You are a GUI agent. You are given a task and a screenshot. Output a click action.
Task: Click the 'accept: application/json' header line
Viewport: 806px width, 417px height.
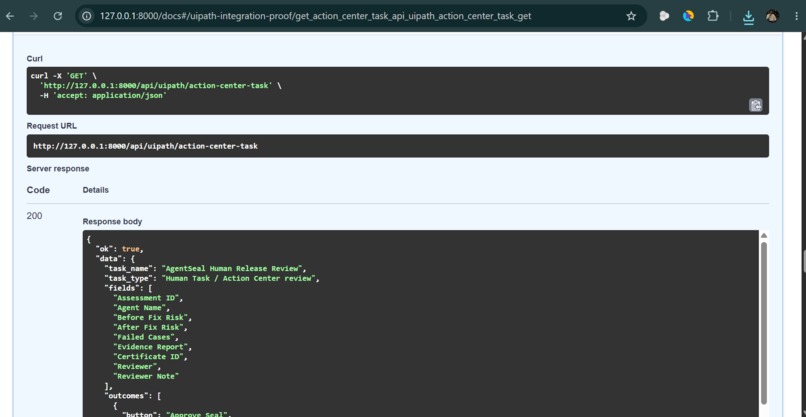[x=103, y=95]
